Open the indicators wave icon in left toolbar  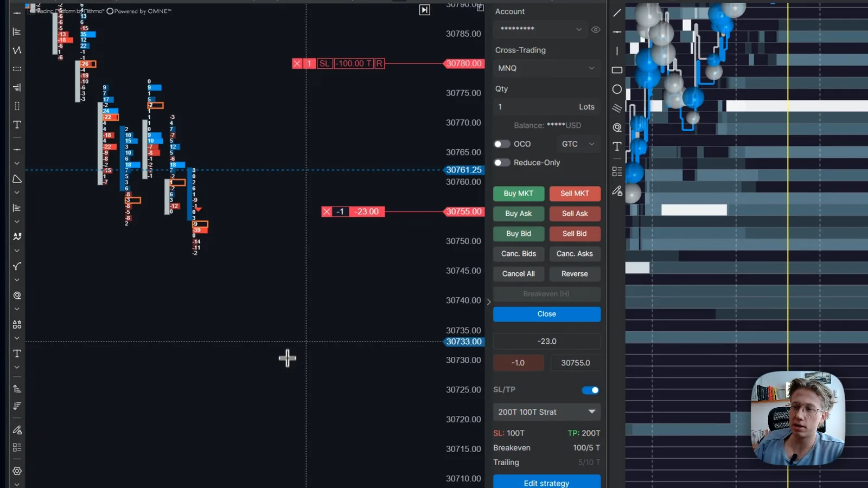tap(17, 237)
